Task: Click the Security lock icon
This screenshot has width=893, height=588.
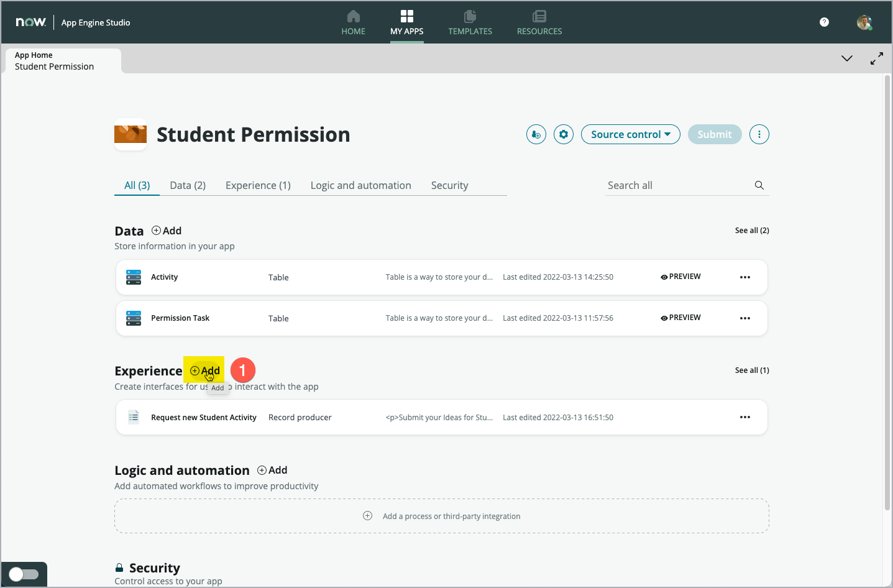Action: click(119, 567)
